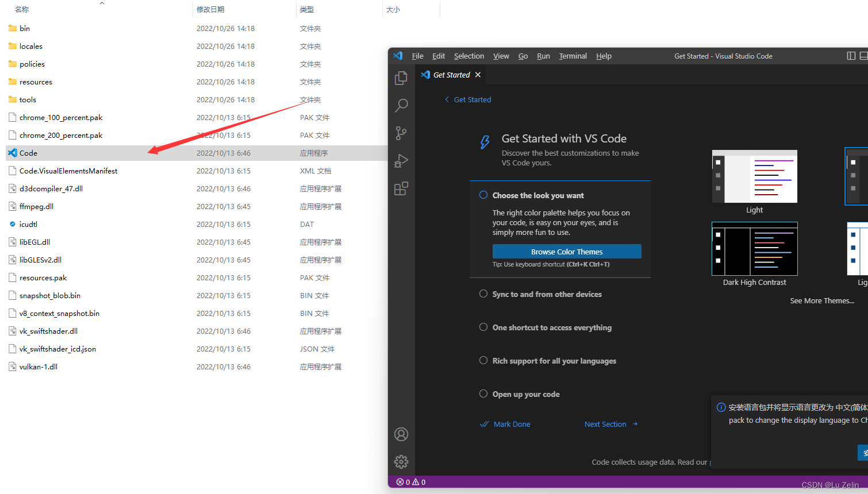868x494 pixels.
Task: Open the Manage gear icon in VS Code
Action: 401,461
